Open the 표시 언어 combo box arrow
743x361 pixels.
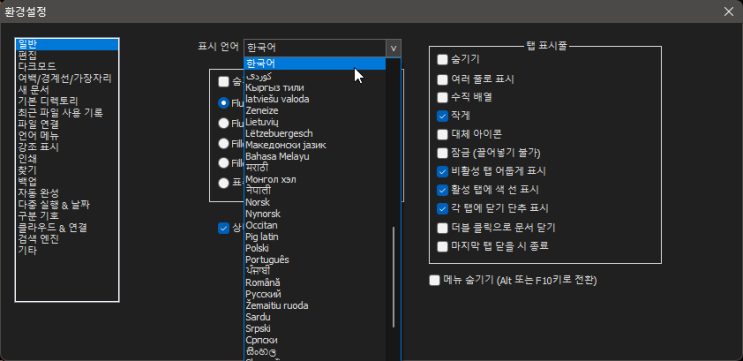(393, 48)
